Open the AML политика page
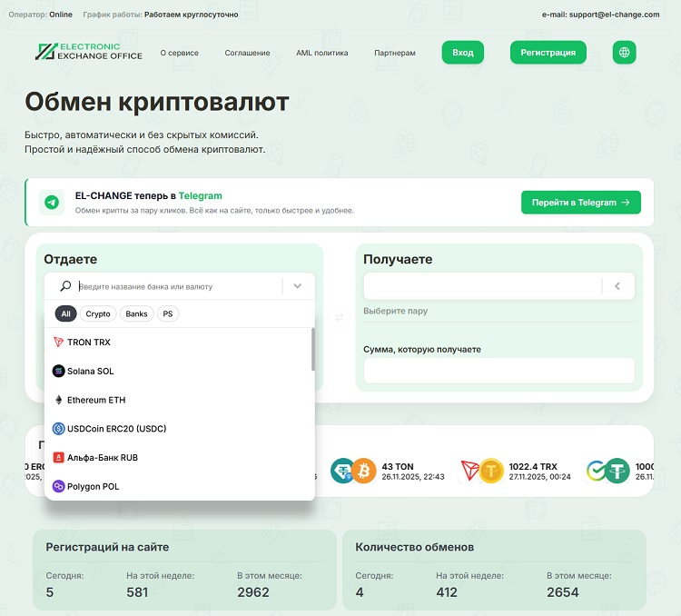Viewport: 681px width, 616px height. [x=321, y=53]
